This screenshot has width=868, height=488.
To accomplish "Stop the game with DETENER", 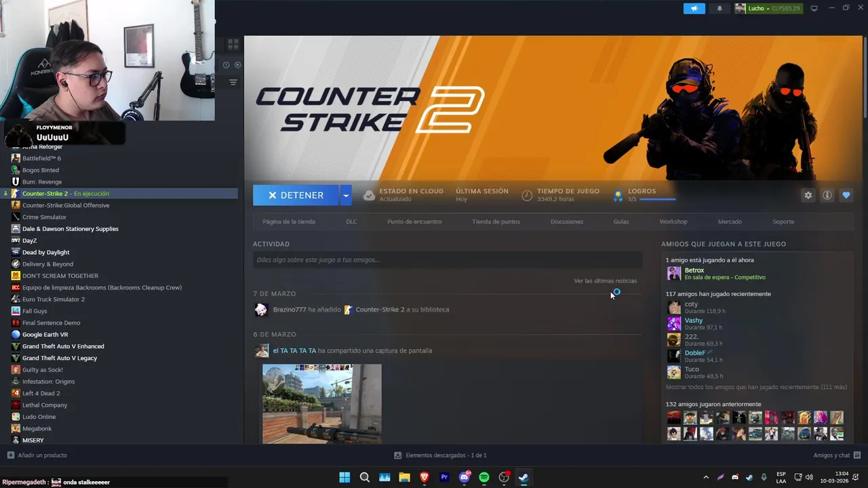I will [x=296, y=195].
